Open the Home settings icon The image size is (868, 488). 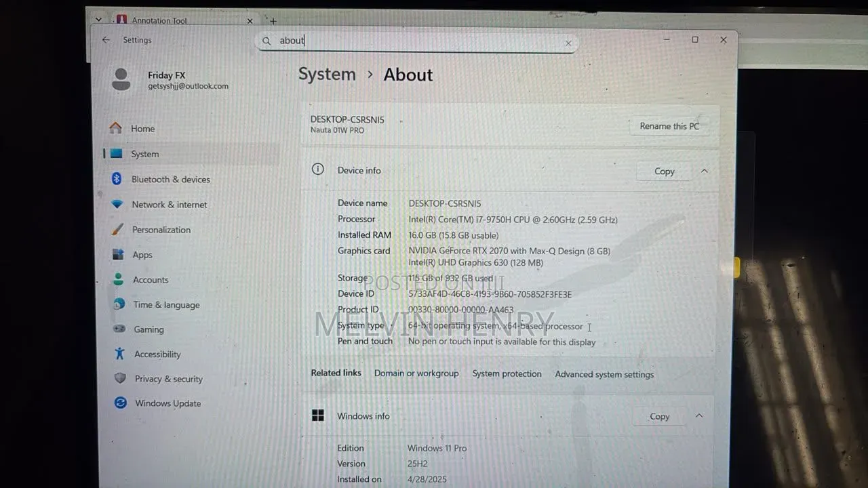116,128
